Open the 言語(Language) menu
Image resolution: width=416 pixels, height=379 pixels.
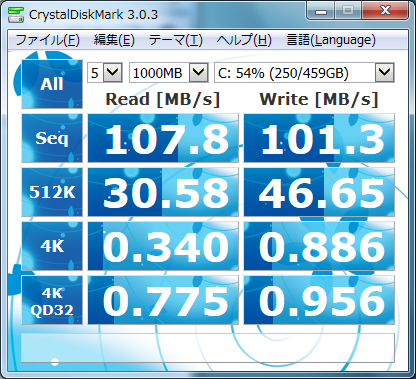click(331, 40)
